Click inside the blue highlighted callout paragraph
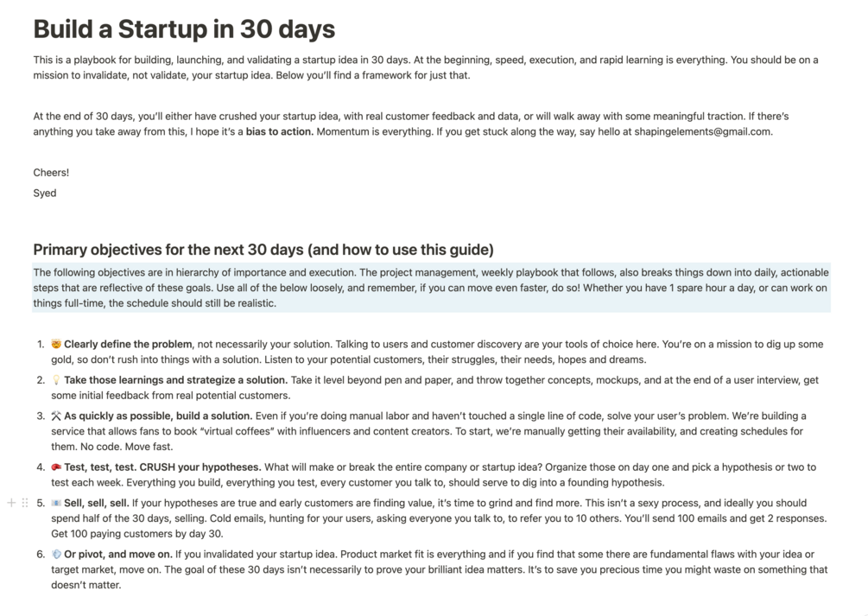Image resolution: width=868 pixels, height=616 pixels. [x=430, y=288]
